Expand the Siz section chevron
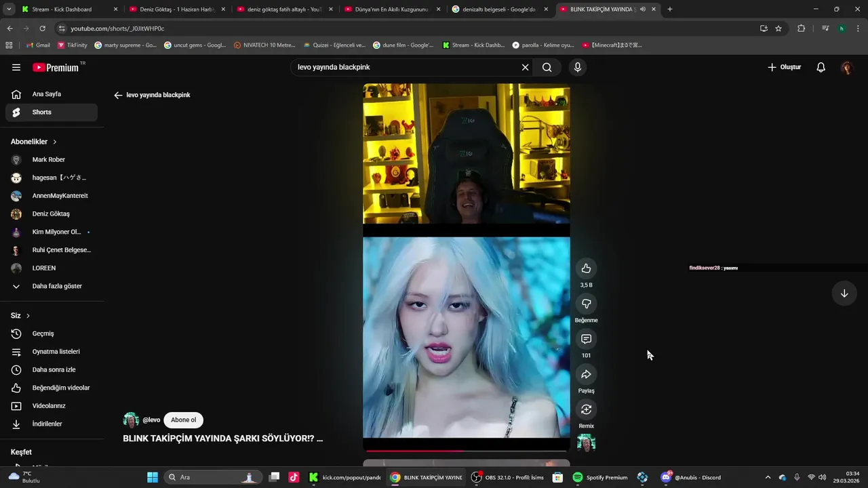The image size is (868, 488). coord(28,316)
